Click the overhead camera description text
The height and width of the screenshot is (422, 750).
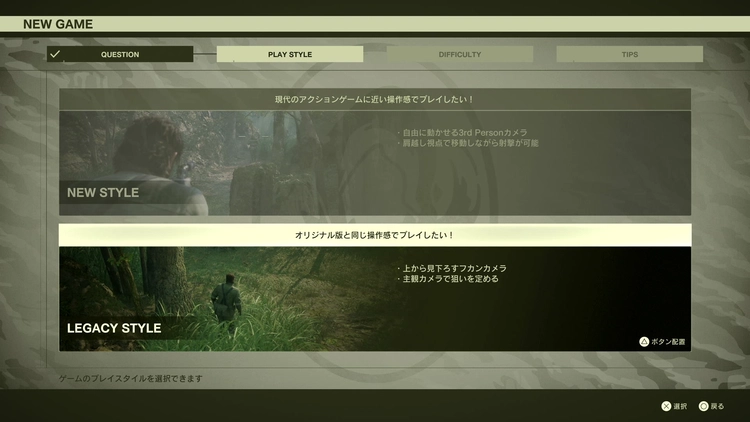[x=452, y=268]
